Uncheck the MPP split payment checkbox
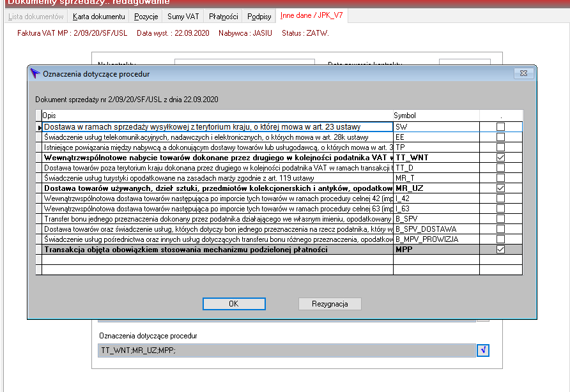Image resolution: width=570 pixels, height=392 pixels. 500,249
